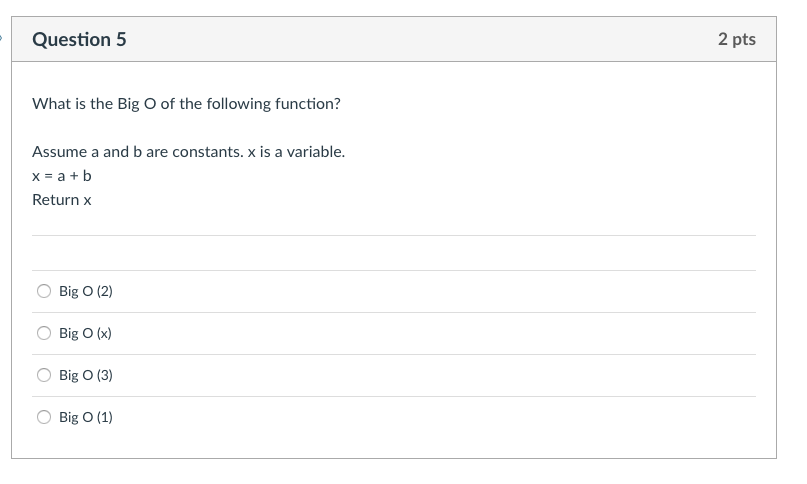Image resolution: width=807 pixels, height=484 pixels.
Task: Click the "Question 5" heading
Action: (x=79, y=40)
